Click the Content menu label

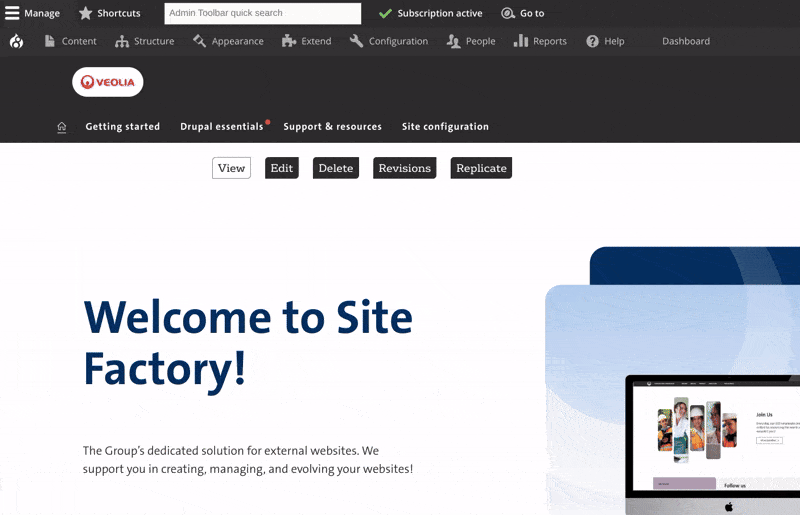79,41
